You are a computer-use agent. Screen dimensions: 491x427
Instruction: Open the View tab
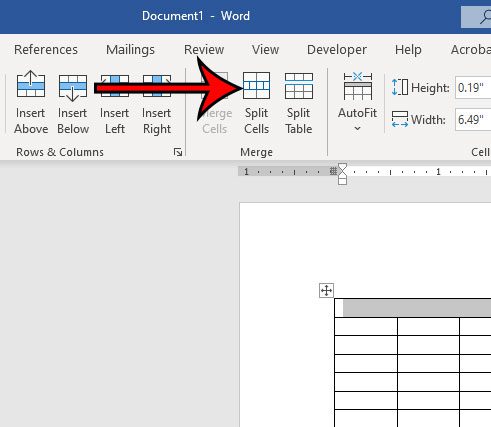click(265, 50)
